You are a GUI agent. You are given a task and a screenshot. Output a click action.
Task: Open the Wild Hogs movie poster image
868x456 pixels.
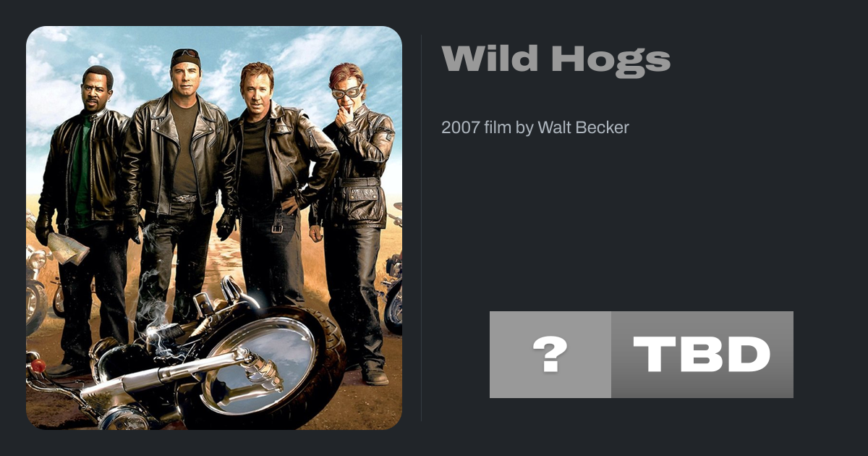[214, 228]
